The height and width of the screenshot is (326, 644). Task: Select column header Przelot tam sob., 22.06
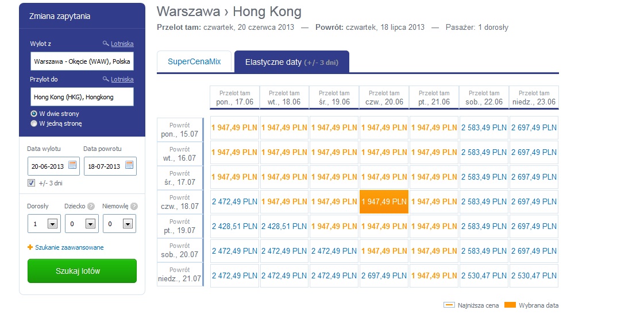[484, 98]
